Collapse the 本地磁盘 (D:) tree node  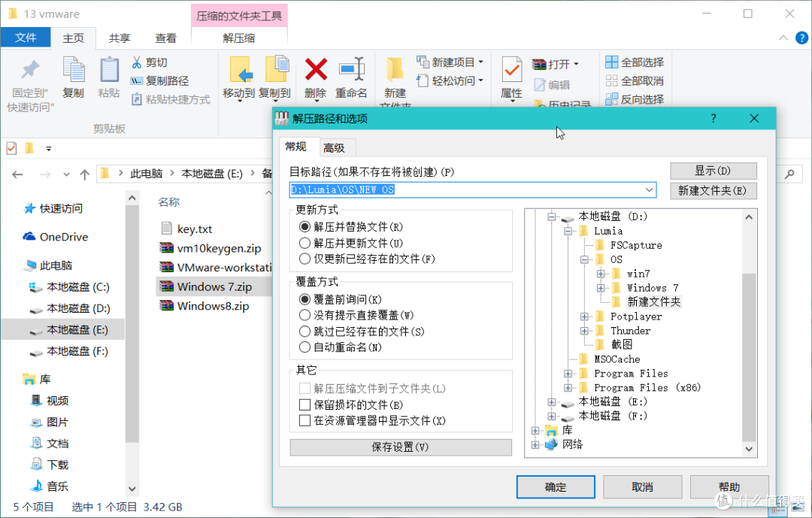pyautogui.click(x=552, y=217)
